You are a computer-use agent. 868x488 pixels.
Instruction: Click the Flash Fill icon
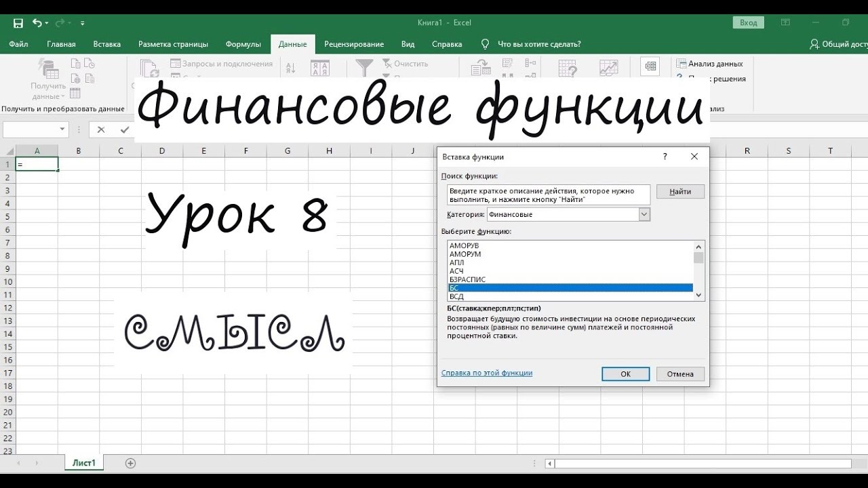click(507, 63)
